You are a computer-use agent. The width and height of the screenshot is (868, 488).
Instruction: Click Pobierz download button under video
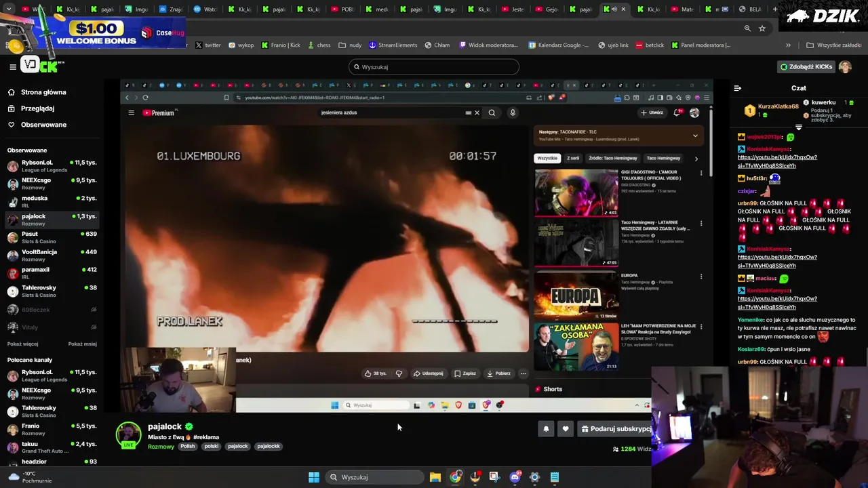tap(499, 373)
